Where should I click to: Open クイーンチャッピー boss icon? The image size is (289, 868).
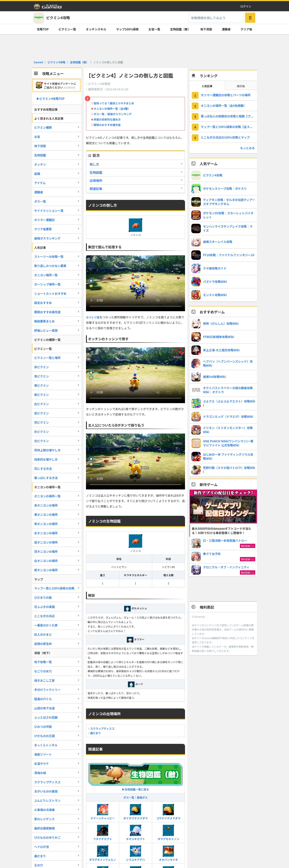tap(103, 809)
